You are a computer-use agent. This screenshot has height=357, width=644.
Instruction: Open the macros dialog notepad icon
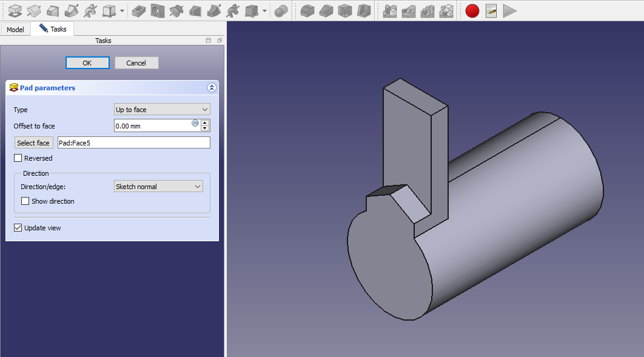click(x=491, y=10)
